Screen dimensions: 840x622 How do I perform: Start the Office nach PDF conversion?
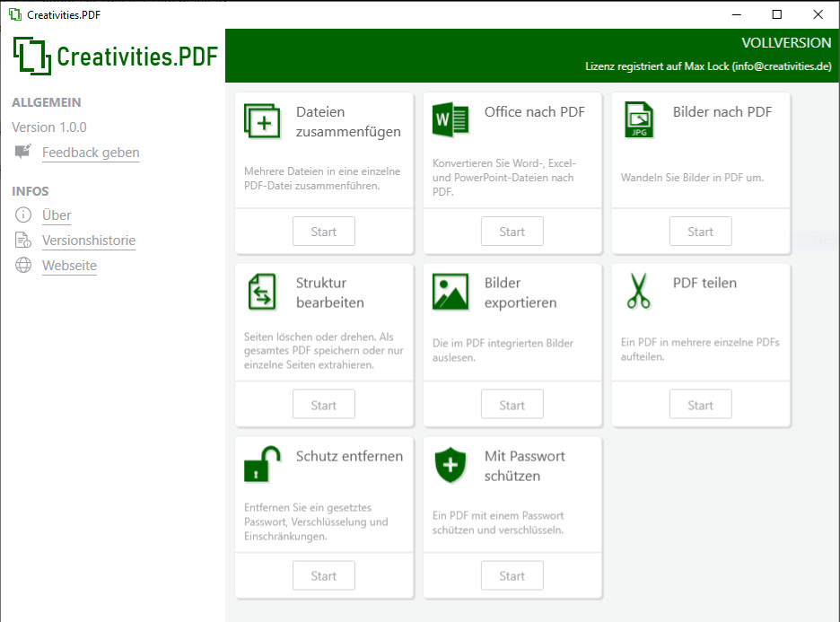[512, 232]
